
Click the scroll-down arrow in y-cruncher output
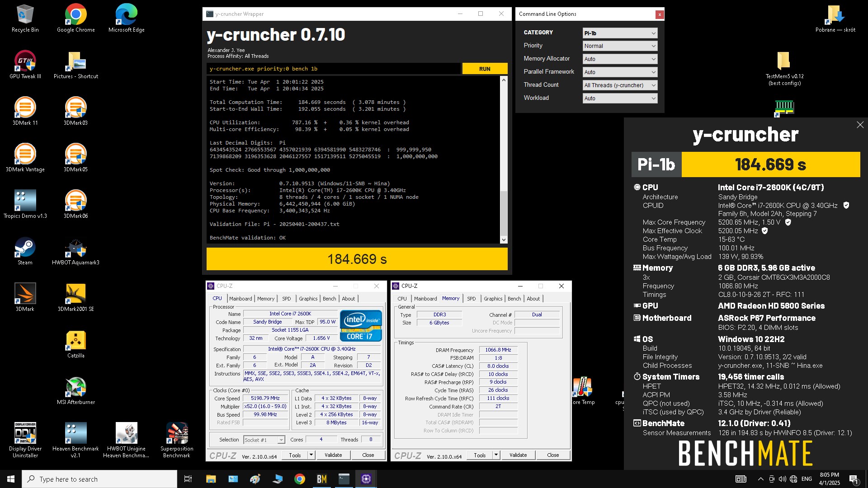point(504,240)
